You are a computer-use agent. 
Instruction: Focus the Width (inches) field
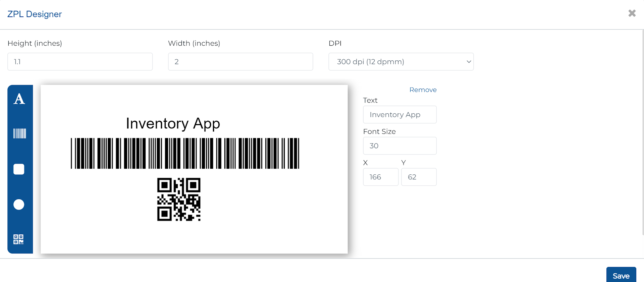(240, 62)
